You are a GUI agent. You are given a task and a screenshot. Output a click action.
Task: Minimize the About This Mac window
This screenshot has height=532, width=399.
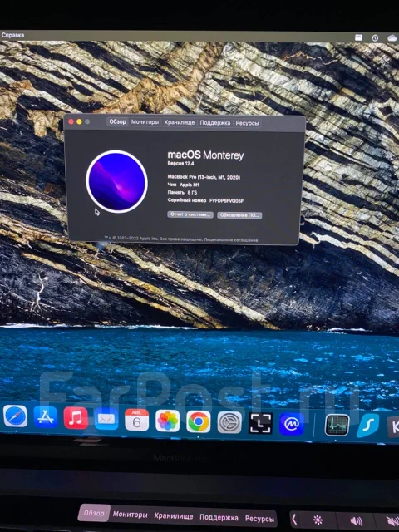79,121
